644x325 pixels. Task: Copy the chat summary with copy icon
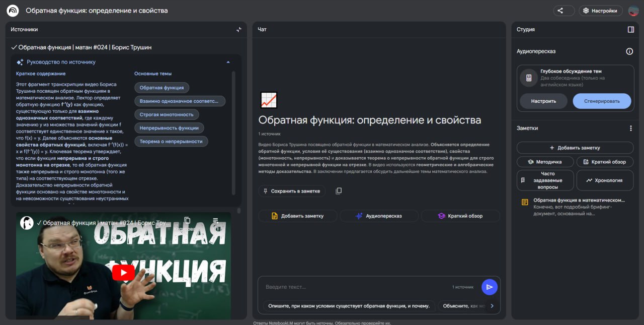(339, 191)
